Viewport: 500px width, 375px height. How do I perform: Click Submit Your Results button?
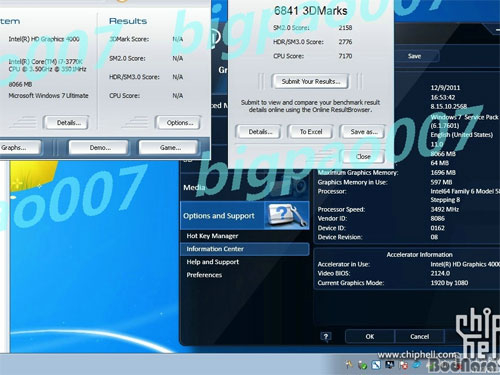311,81
